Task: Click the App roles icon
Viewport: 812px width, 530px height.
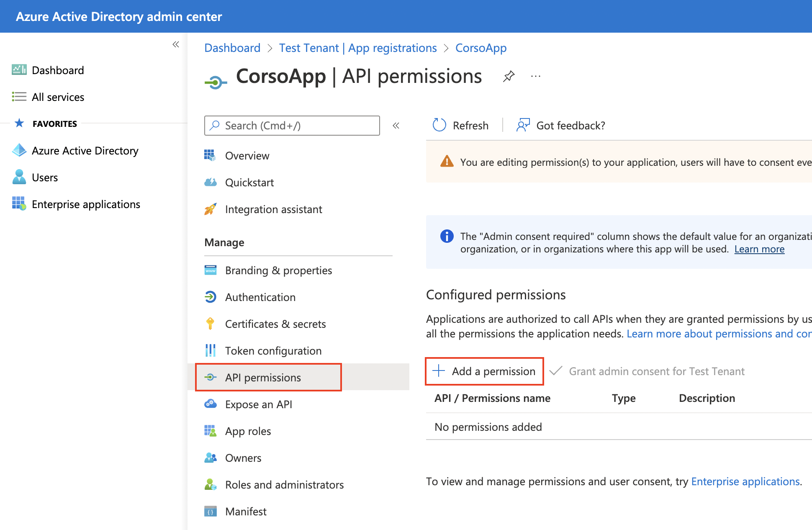Action: point(211,431)
